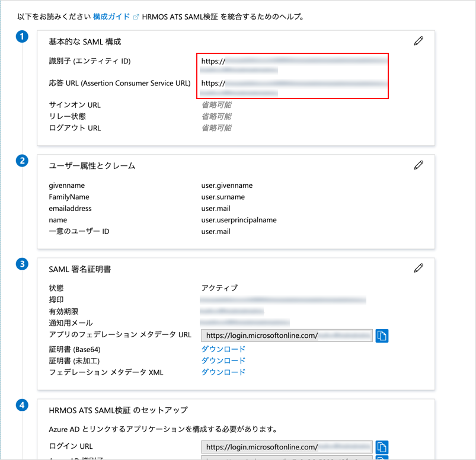The width and height of the screenshot is (476, 460).
Task: Click the user.mail value for 一意のユーザー ID
Action: (x=216, y=232)
